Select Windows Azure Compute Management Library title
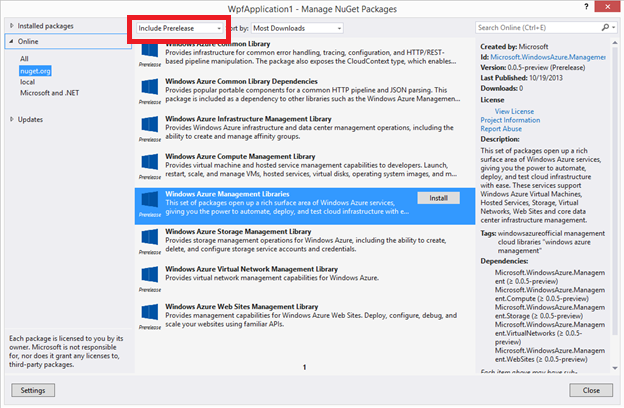624x408 pixels. click(240, 156)
